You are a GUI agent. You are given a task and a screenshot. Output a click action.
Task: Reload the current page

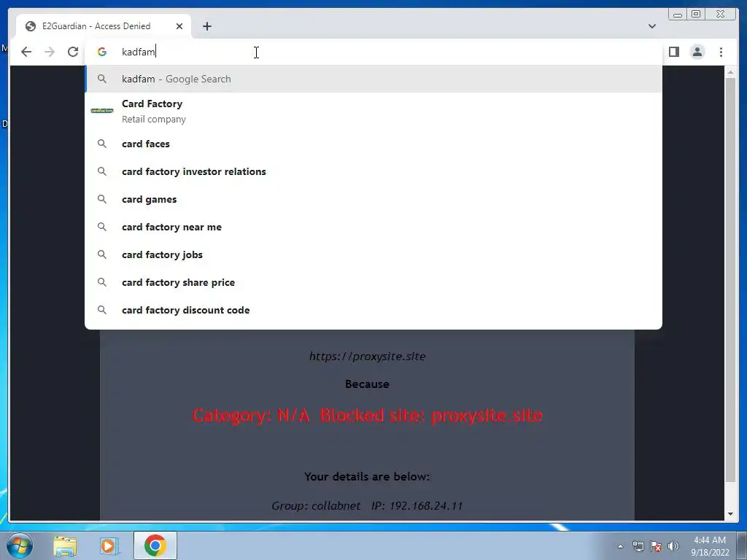point(73,52)
